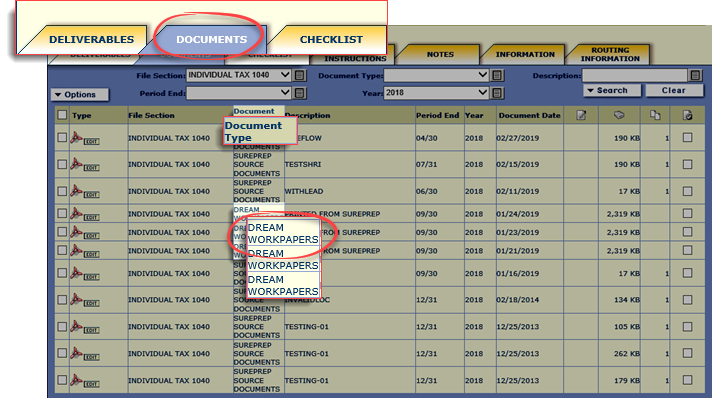Sort by the File Section column header

click(x=151, y=115)
